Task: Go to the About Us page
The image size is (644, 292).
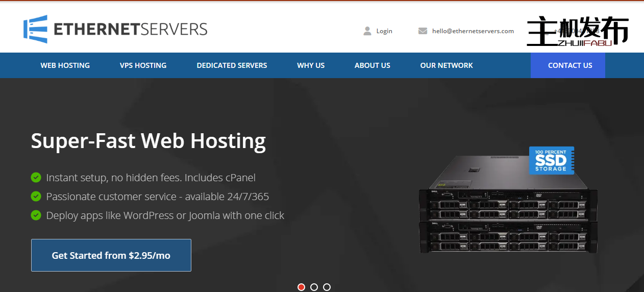Action: click(373, 65)
